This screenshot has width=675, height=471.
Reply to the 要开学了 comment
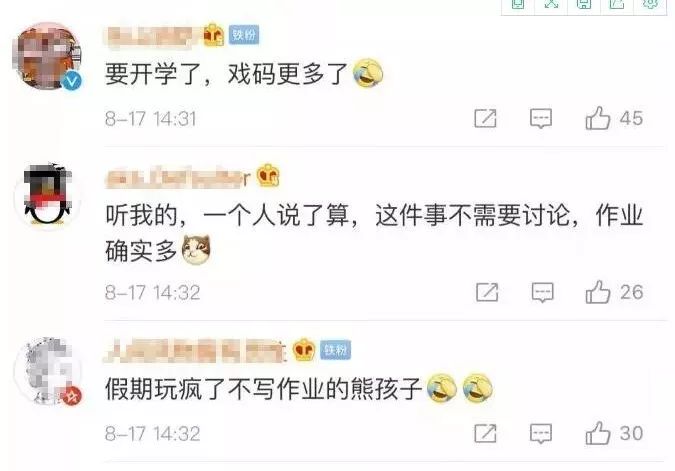coord(541,118)
